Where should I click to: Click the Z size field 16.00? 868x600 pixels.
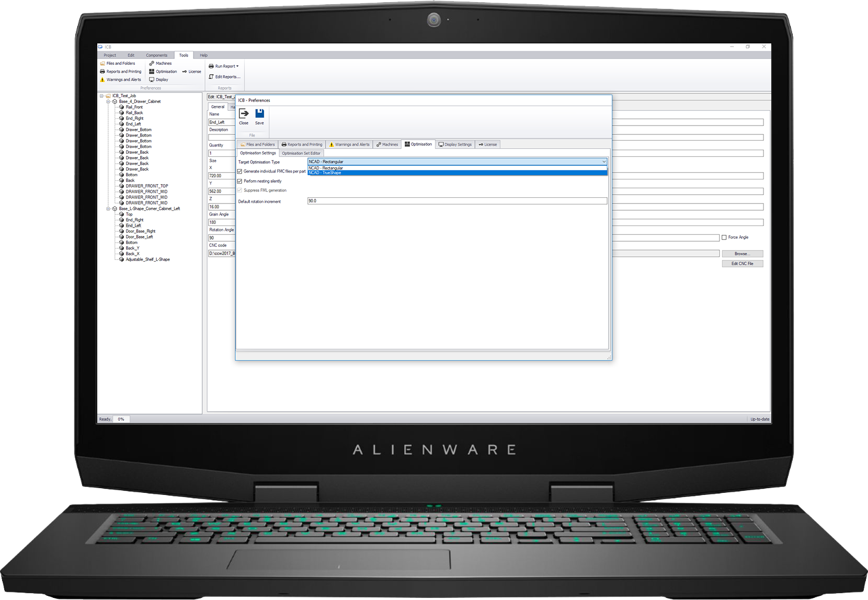222,207
